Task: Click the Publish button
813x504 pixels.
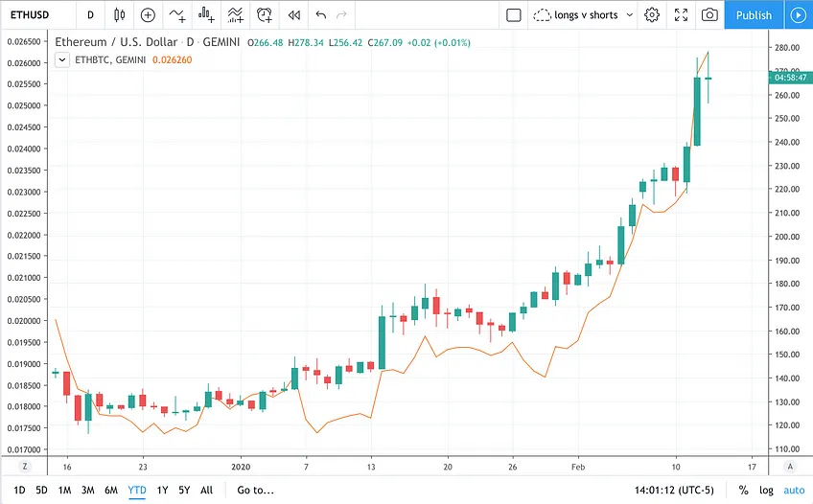Action: pyautogui.click(x=754, y=15)
